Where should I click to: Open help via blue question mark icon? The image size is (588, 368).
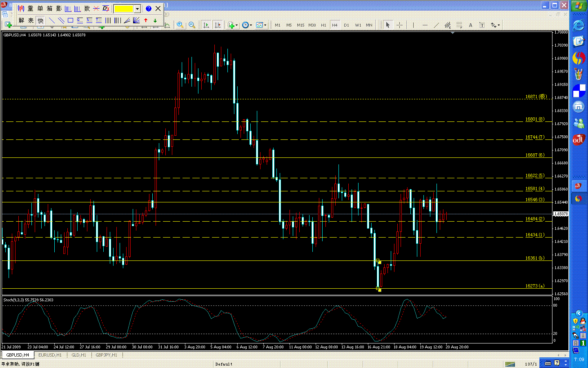pos(149,9)
